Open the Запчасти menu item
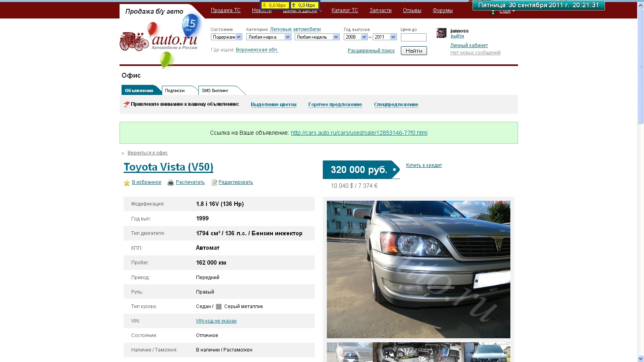 380,10
